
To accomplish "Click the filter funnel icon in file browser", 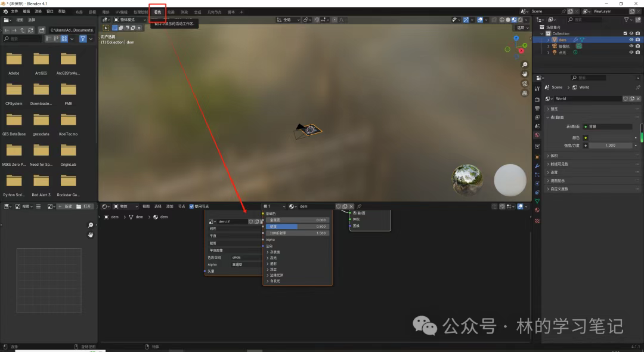I will pos(83,39).
